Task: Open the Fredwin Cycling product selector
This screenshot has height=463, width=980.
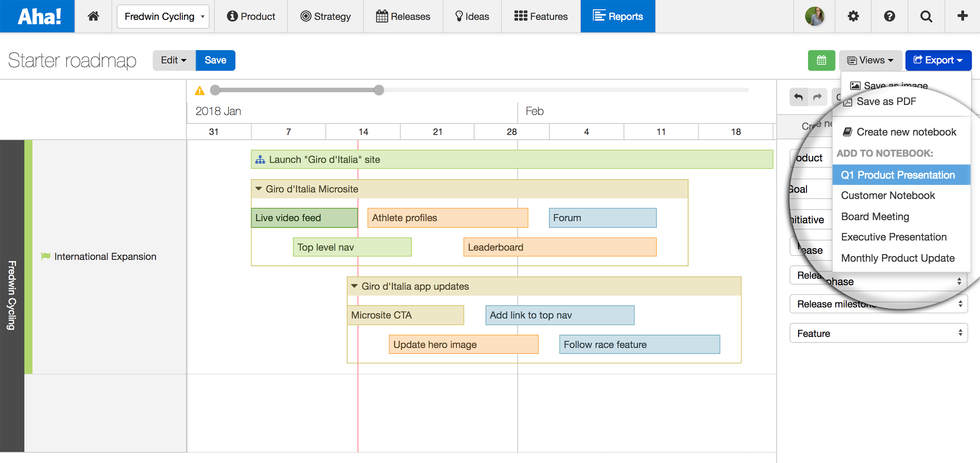Action: tap(163, 16)
